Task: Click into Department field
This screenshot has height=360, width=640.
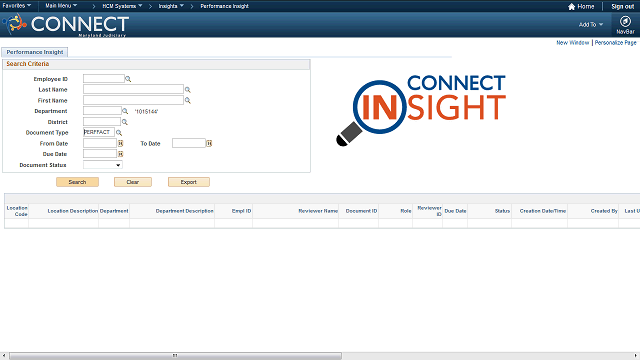Action: pyautogui.click(x=102, y=111)
